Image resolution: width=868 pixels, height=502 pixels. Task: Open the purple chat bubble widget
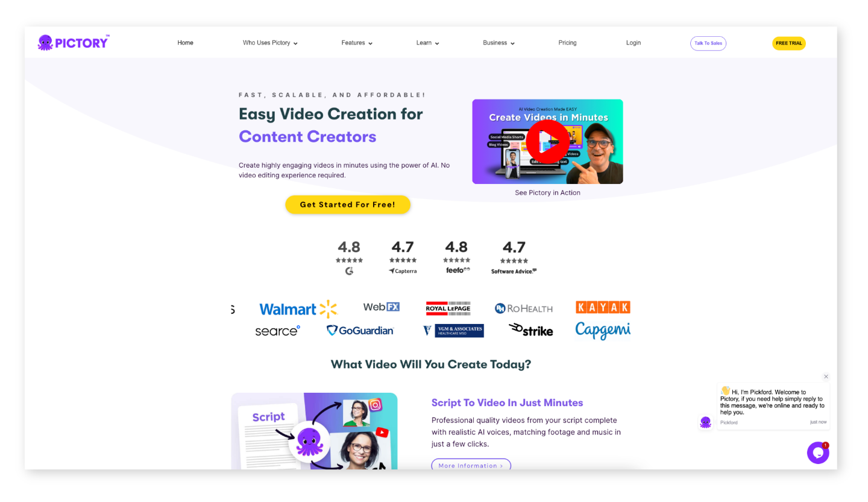click(818, 453)
